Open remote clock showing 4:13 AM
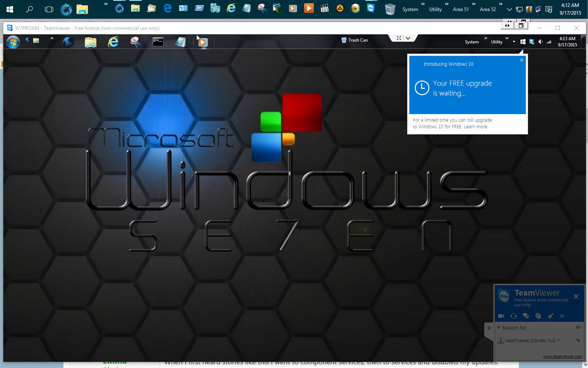 click(x=567, y=42)
